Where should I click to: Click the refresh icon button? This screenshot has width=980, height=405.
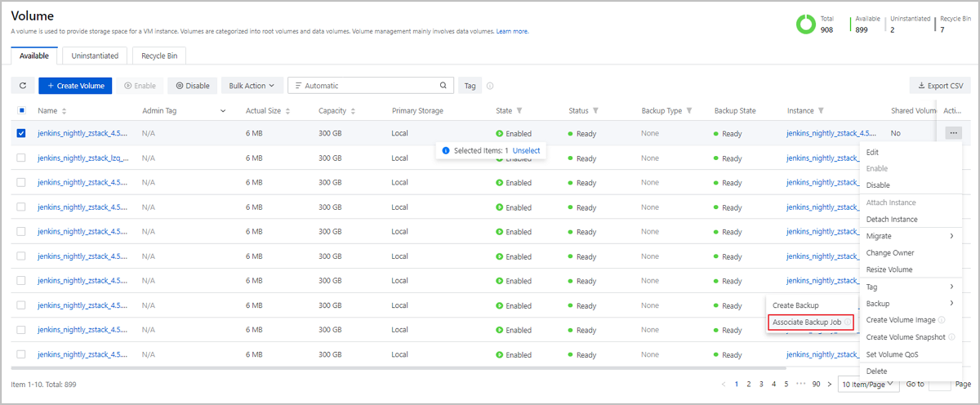click(22, 86)
